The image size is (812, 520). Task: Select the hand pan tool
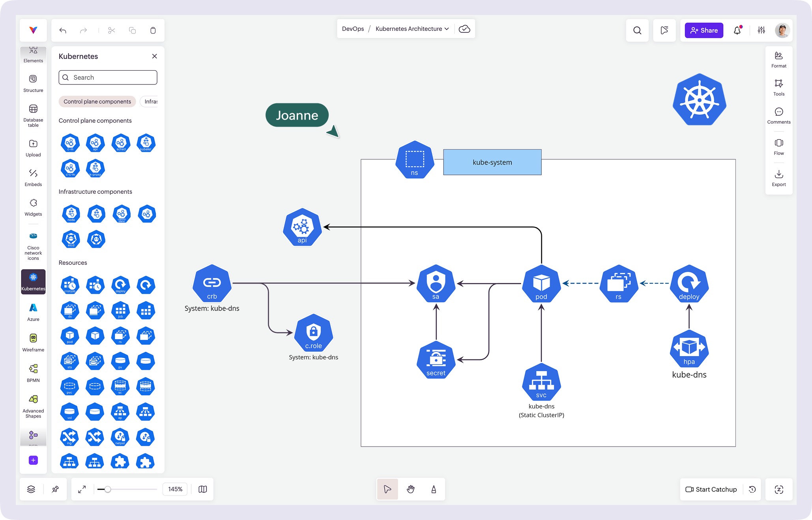[x=411, y=489]
